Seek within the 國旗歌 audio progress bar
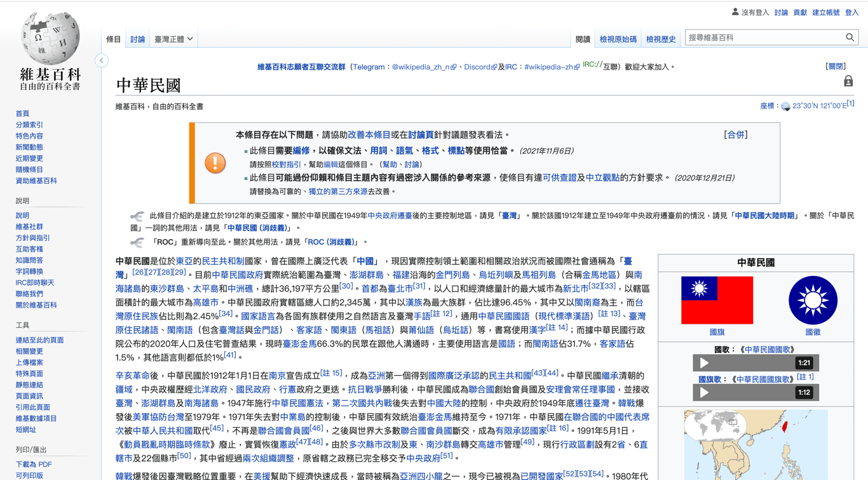Screen dimensions: 868x480 (x=754, y=392)
